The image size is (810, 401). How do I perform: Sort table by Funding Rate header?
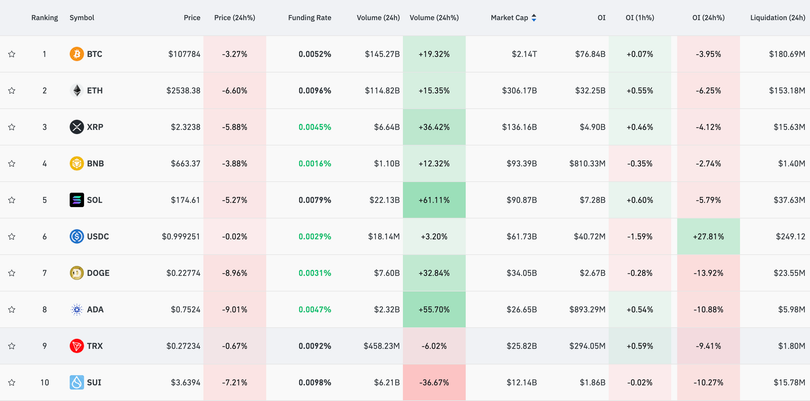click(309, 18)
